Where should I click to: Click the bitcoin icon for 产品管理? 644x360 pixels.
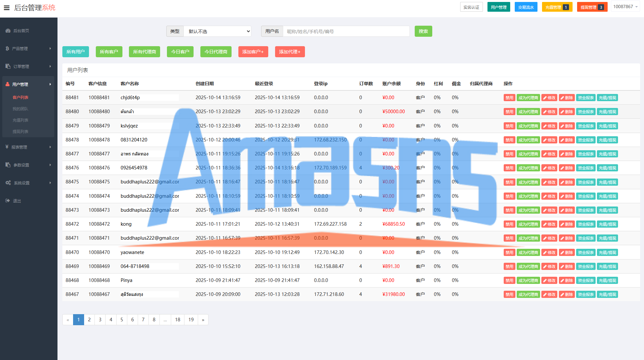tap(7, 48)
